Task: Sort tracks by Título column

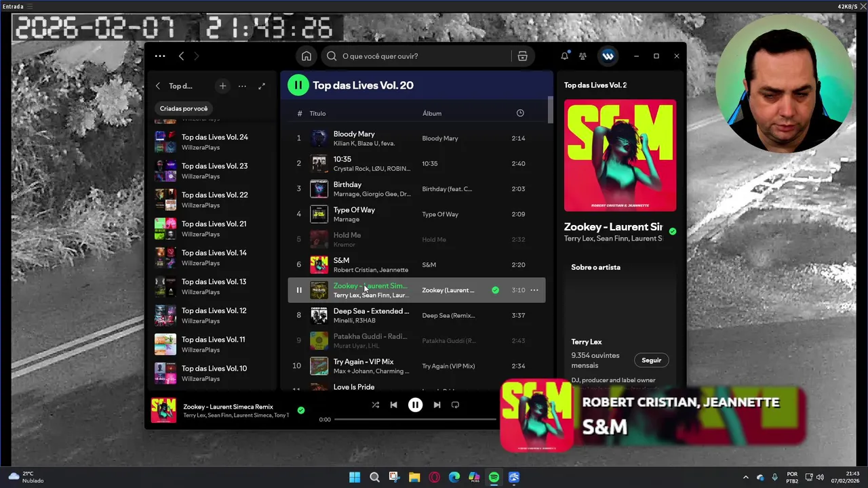Action: (317, 113)
